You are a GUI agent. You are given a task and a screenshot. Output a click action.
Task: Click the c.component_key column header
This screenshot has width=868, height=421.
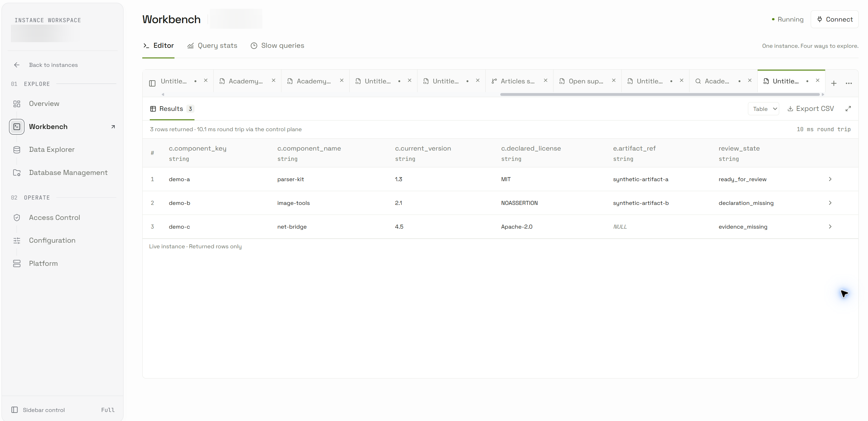click(197, 148)
